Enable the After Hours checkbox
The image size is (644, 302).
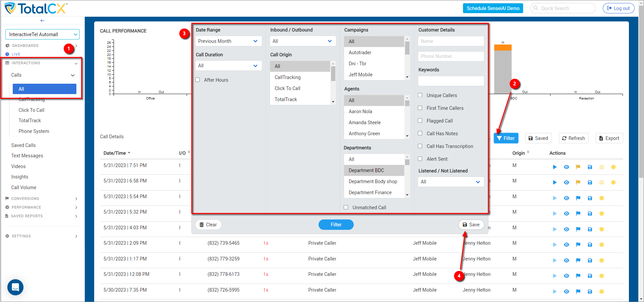tap(198, 80)
